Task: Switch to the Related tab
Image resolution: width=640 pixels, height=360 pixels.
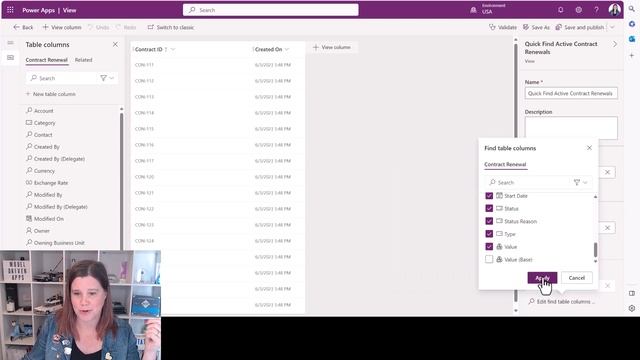Action: 83,60
